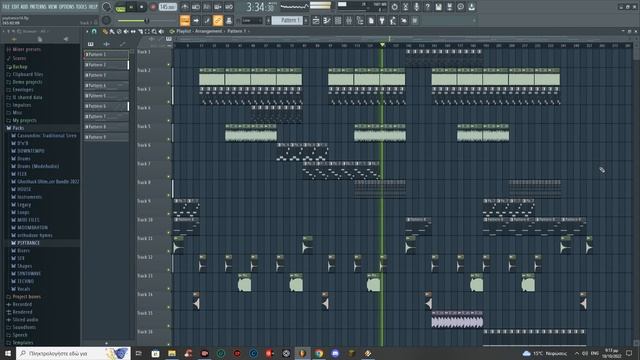The height and width of the screenshot is (360, 640).
Task: Click the render to audio file icon
Action: (450, 7)
